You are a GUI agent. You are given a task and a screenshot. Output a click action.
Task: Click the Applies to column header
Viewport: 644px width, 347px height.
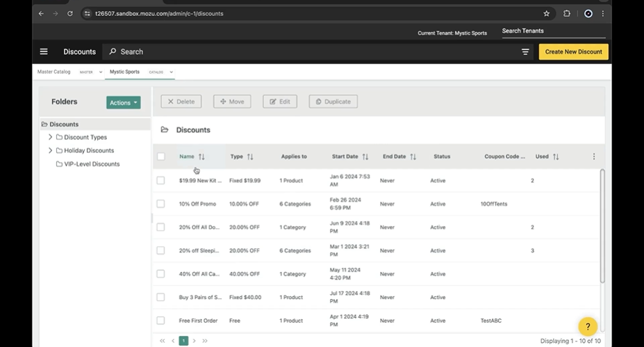(x=294, y=156)
